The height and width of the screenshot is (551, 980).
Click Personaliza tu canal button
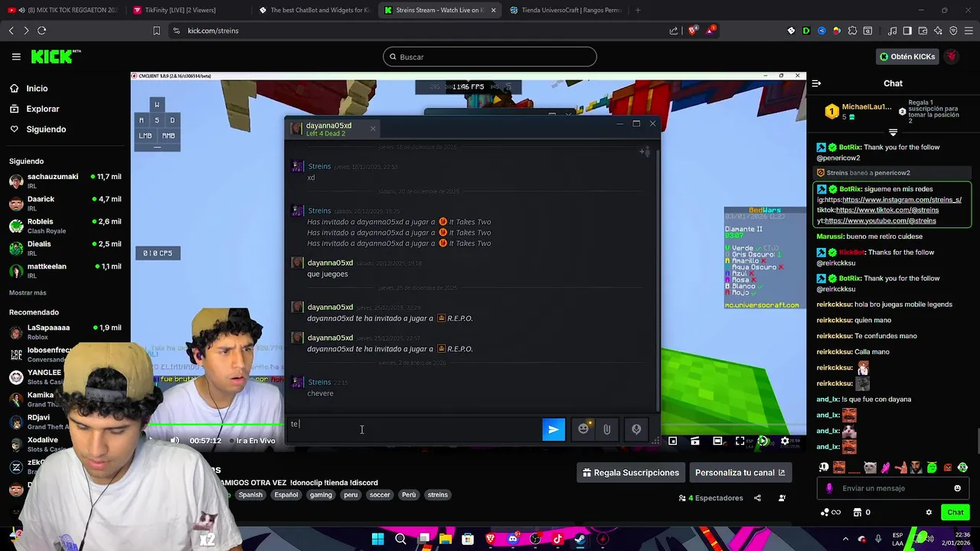tap(740, 473)
